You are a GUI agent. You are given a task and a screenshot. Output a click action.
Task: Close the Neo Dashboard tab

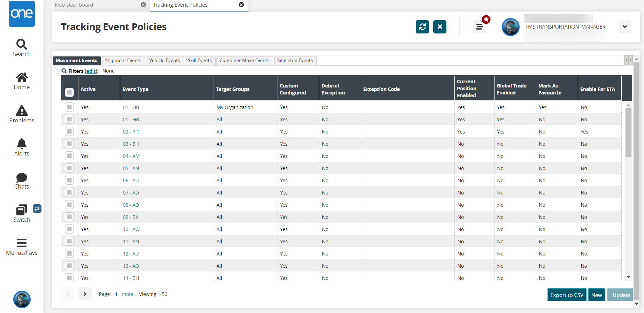click(143, 5)
